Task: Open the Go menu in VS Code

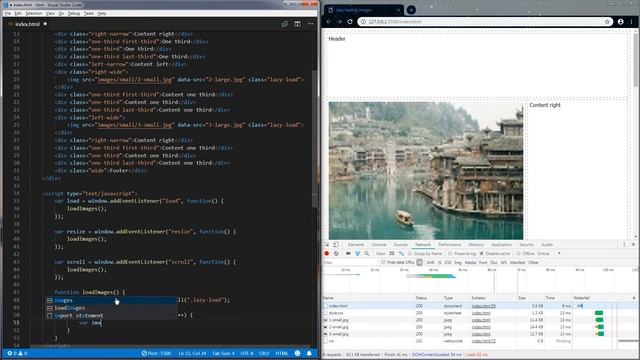Action: click(x=61, y=13)
